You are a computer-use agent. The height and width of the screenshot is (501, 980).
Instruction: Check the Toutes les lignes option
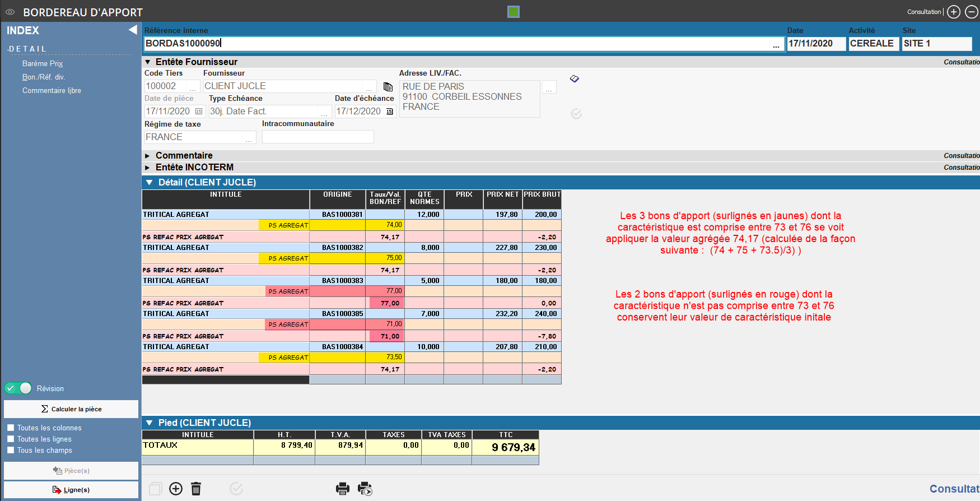click(x=11, y=439)
